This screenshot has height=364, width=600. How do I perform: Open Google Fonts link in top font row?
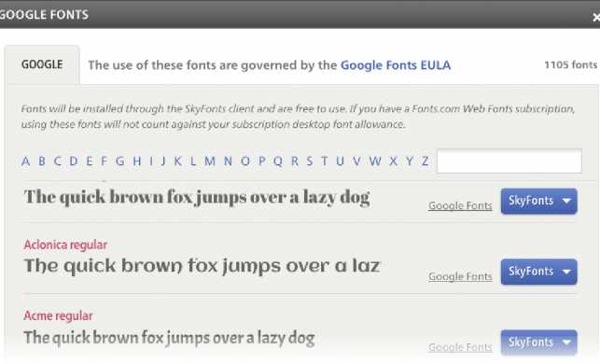[x=460, y=205]
